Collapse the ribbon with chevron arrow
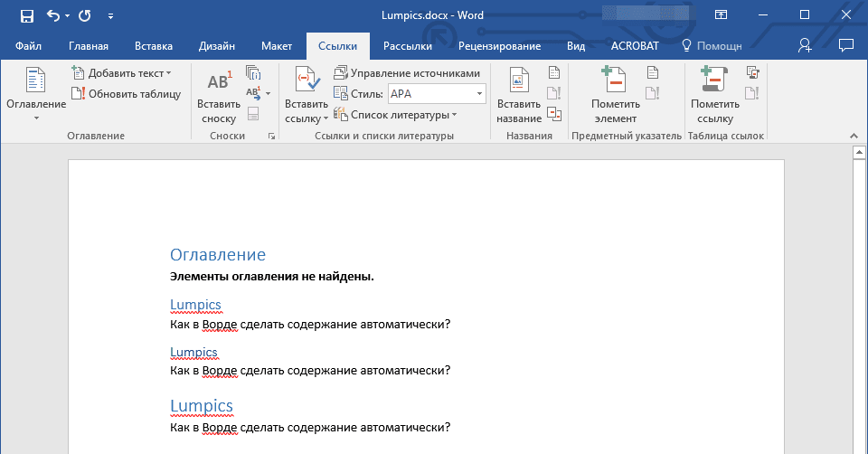 click(x=854, y=137)
